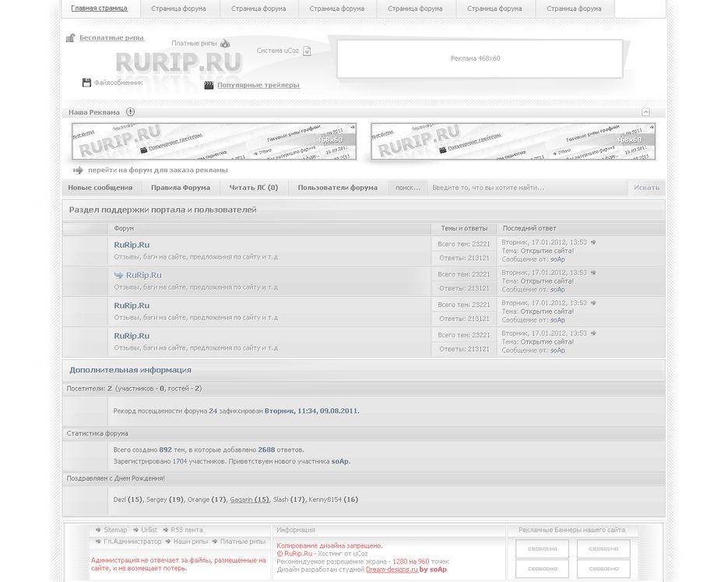The image size is (728, 582).
Task: Open Читать ЛС (0) private messages
Action: [254, 188]
